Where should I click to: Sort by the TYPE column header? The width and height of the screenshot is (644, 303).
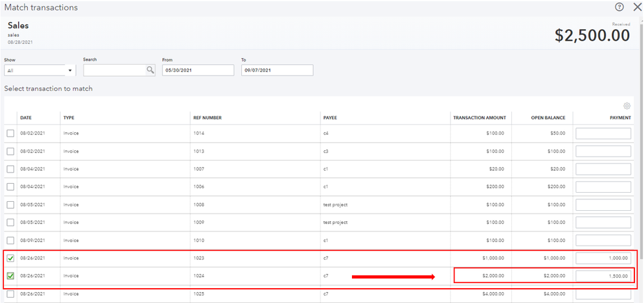pyautogui.click(x=68, y=118)
